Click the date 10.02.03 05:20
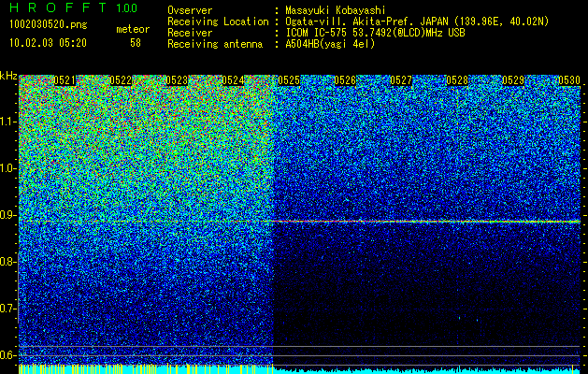588x374 pixels. 48,43
